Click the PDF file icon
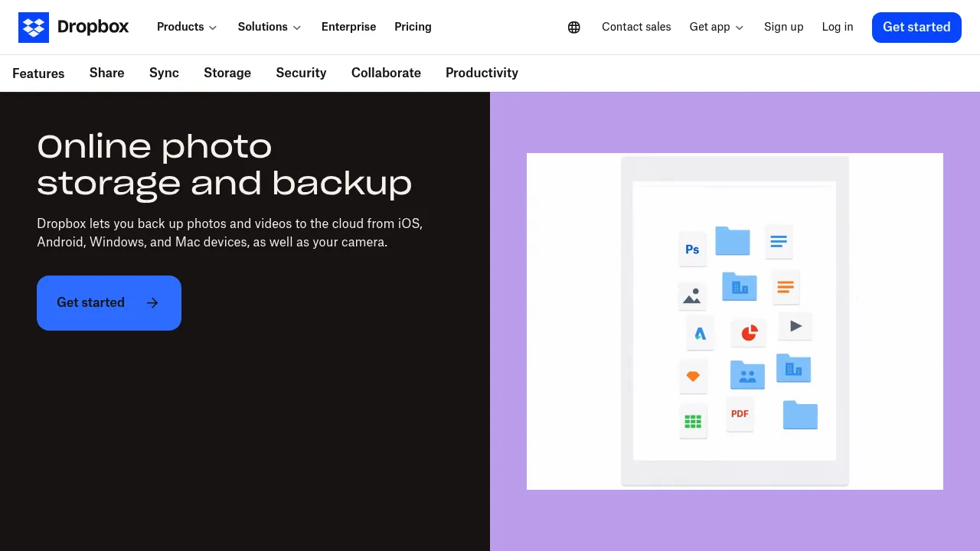Viewport: 980px width, 551px height. pos(740,414)
